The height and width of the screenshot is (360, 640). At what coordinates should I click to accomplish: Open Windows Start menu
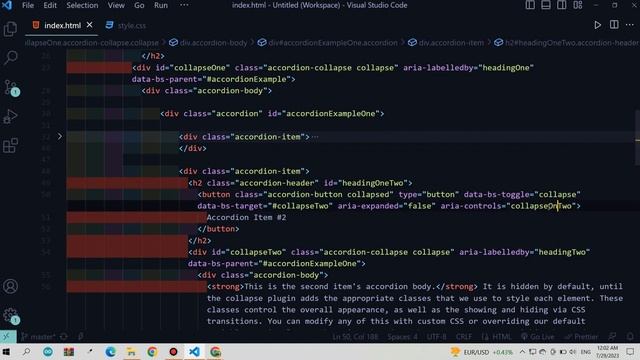[x=6, y=352]
